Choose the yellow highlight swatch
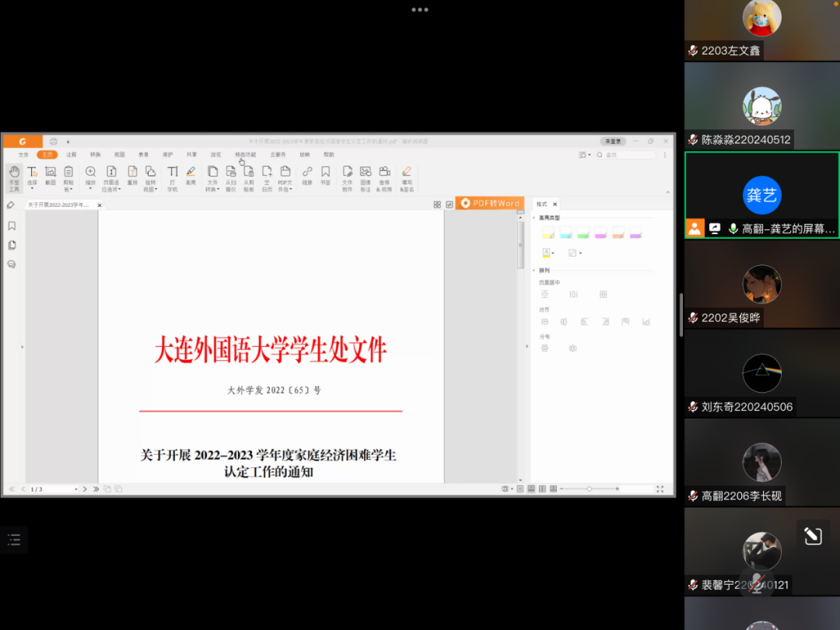Viewport: 840px width, 630px height. (547, 233)
